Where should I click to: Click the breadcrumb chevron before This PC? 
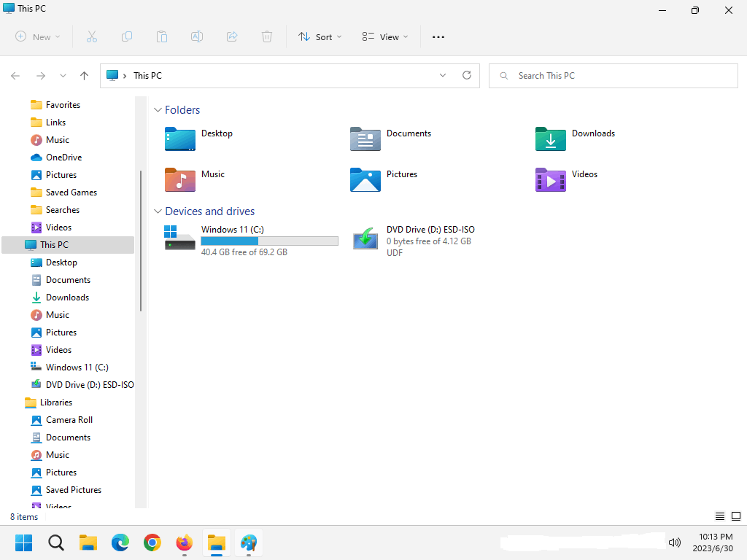click(x=125, y=76)
